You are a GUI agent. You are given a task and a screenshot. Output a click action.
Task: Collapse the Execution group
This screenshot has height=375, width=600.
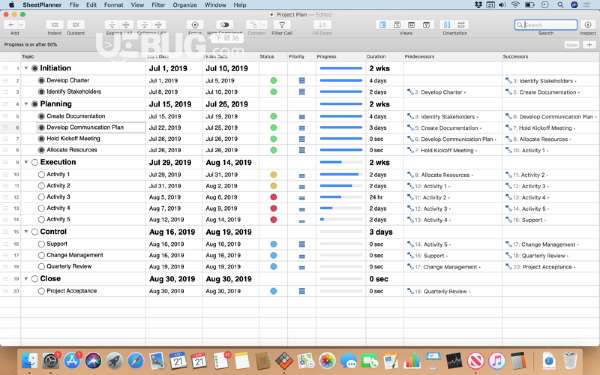pos(26,162)
